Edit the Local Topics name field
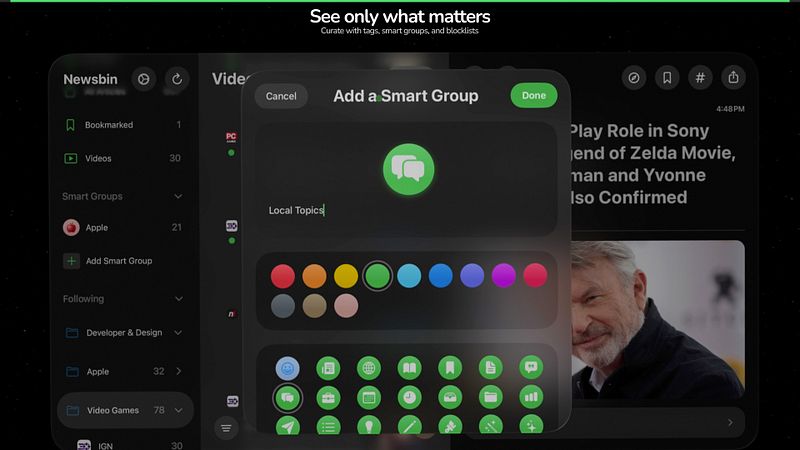This screenshot has height=450, width=800. click(406, 210)
